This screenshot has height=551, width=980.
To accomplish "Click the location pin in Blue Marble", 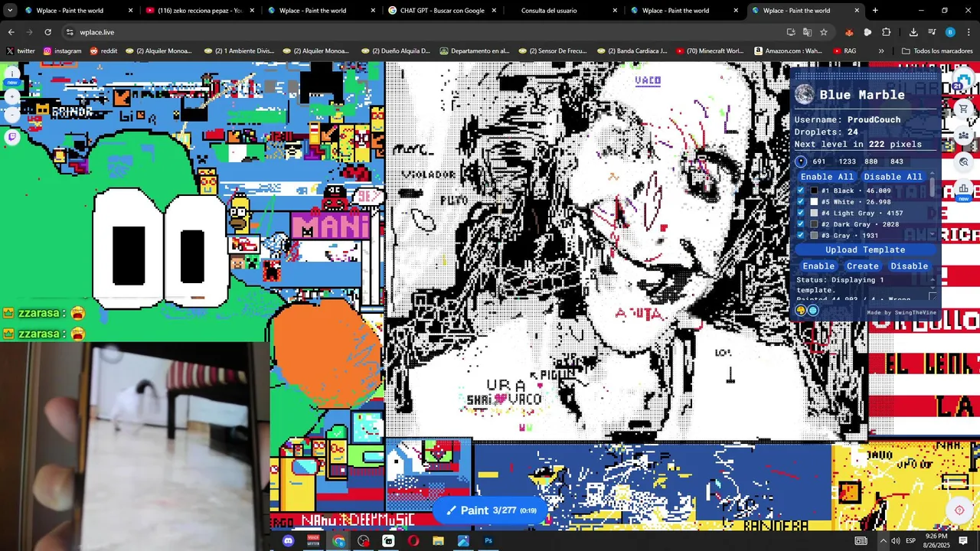I will tap(801, 161).
